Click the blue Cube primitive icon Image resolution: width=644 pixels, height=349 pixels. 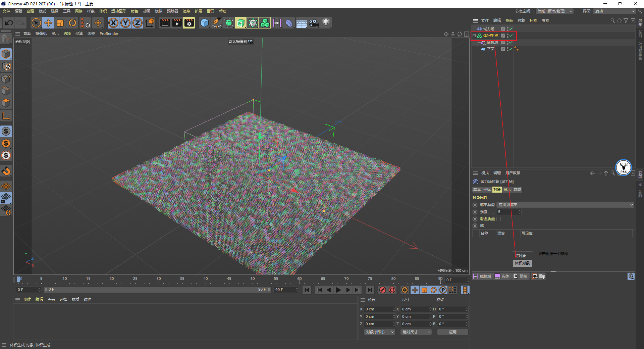click(204, 23)
